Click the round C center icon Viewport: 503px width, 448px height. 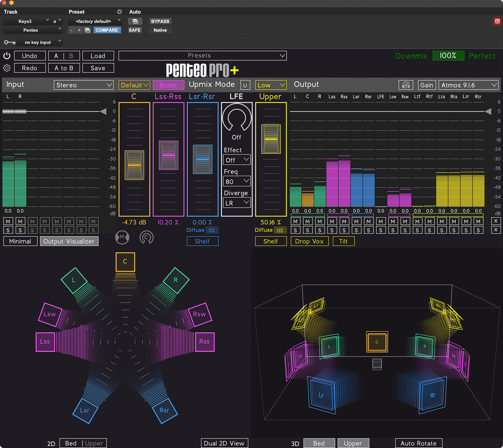146,237
